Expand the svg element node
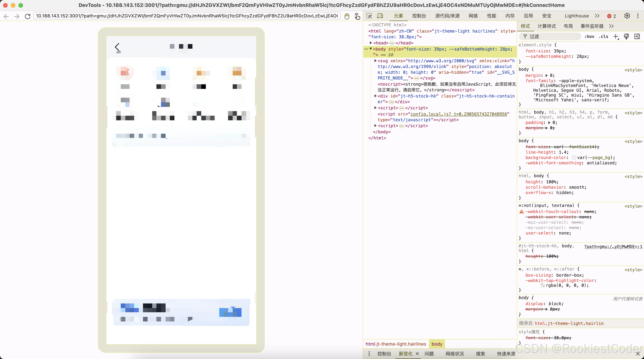644x359 pixels. 375,61
